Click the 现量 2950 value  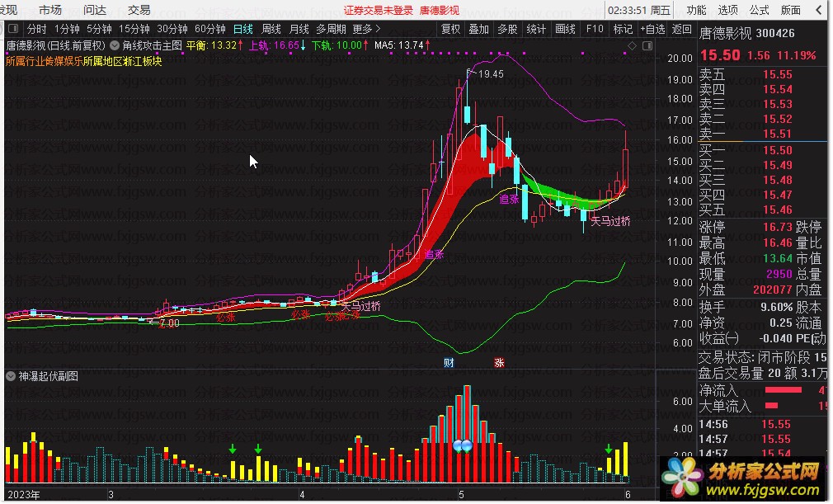[x=779, y=274]
